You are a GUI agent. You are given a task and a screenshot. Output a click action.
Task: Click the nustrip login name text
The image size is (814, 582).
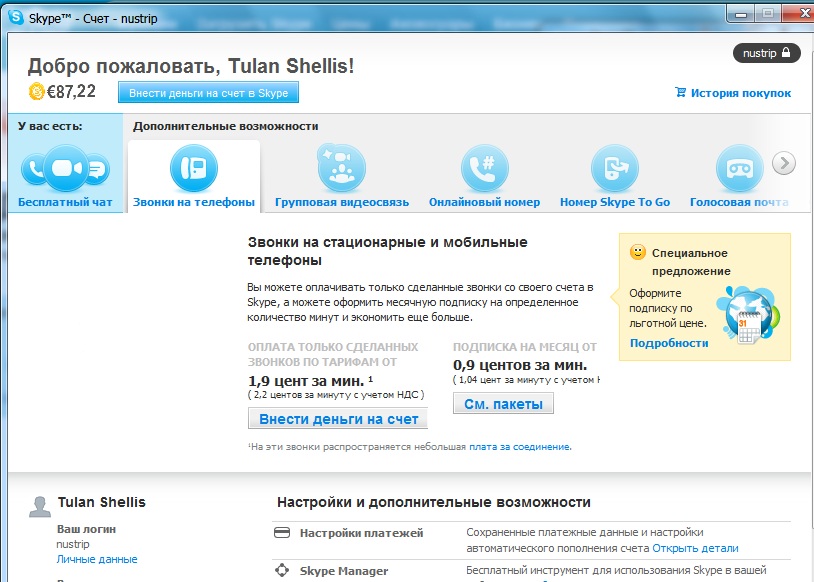(73, 544)
